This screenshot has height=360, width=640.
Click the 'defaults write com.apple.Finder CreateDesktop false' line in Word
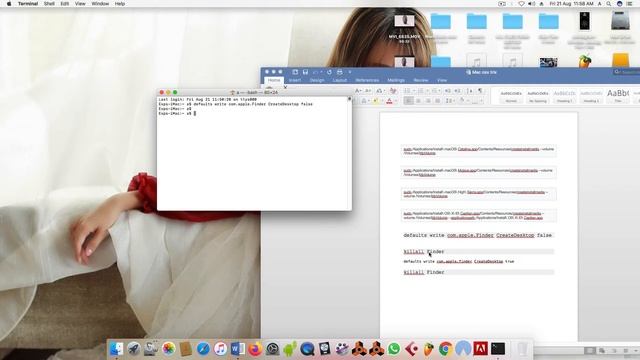click(x=478, y=235)
